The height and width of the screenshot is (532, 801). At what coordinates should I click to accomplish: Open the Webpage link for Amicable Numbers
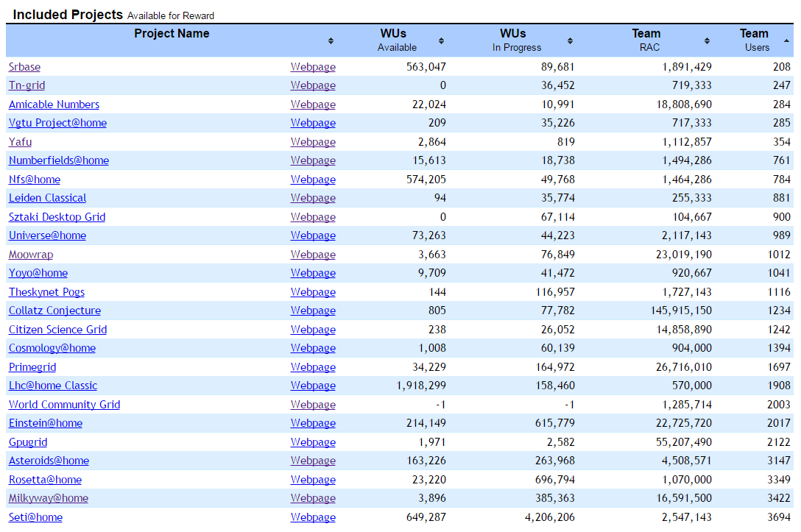pyautogui.click(x=313, y=104)
